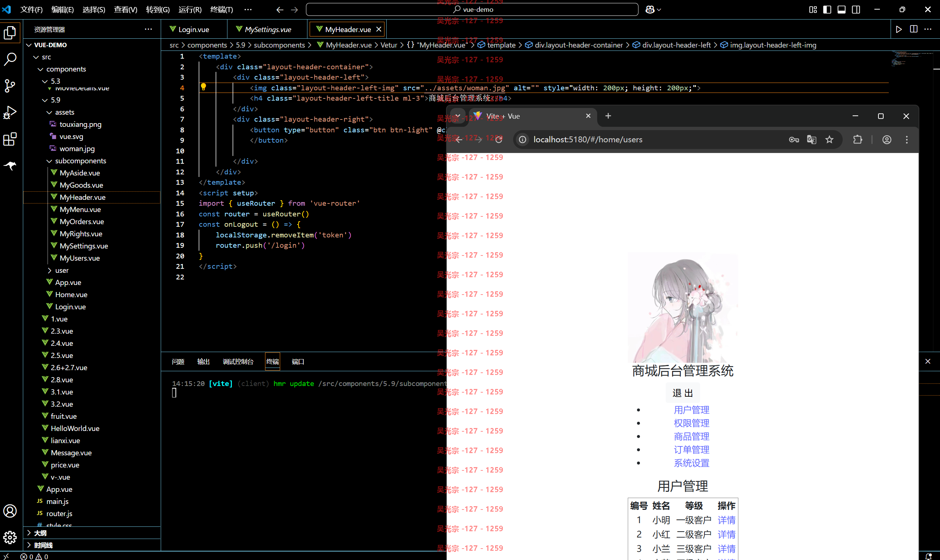Click the Copilot icon in title bar
Viewport: 940px width, 560px height.
[650, 10]
